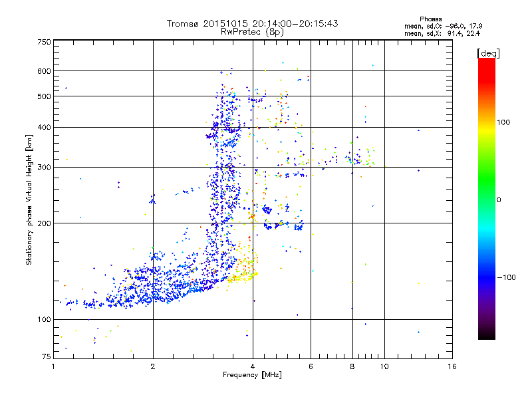Click the y-axis tick label '400'
This screenshot has height=399, width=532.
[x=45, y=128]
